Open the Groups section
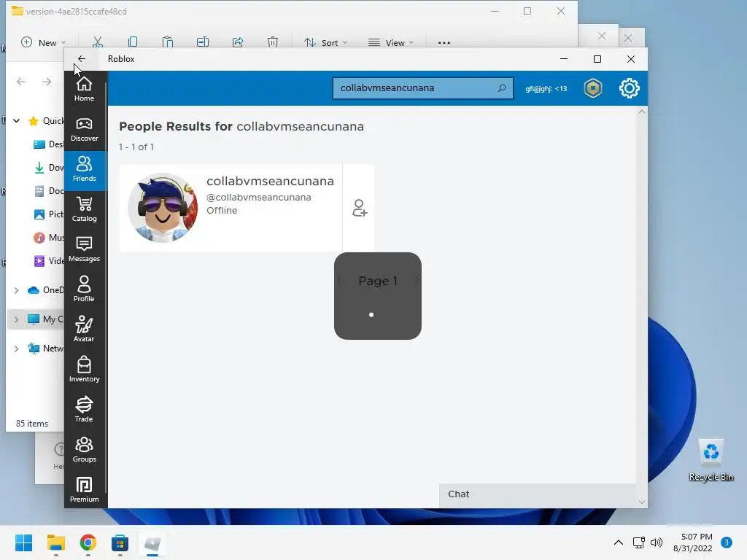 (85, 449)
